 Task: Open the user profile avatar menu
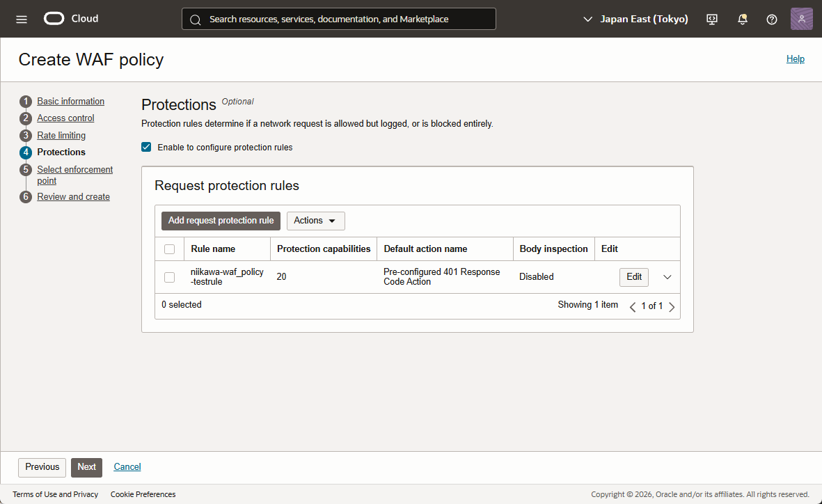pos(801,19)
